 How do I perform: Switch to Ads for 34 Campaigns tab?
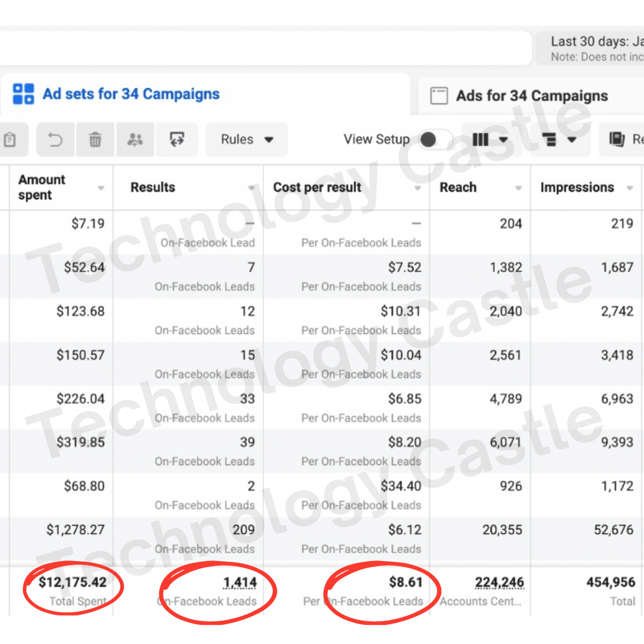[x=531, y=96]
